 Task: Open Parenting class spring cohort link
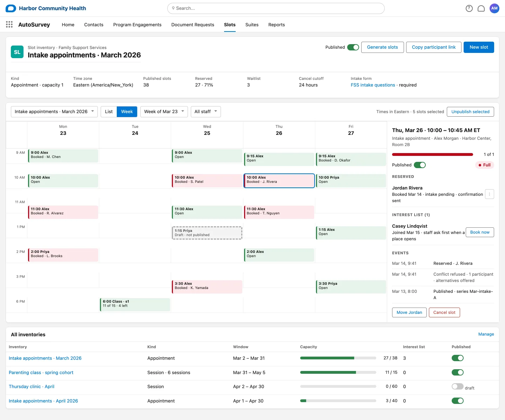[41, 372]
